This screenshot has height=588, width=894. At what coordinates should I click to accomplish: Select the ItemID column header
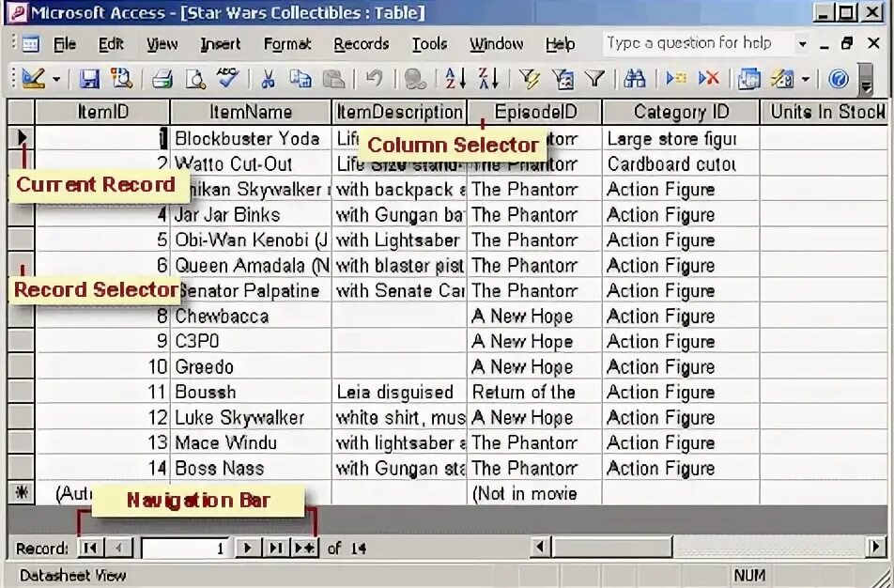(x=102, y=112)
